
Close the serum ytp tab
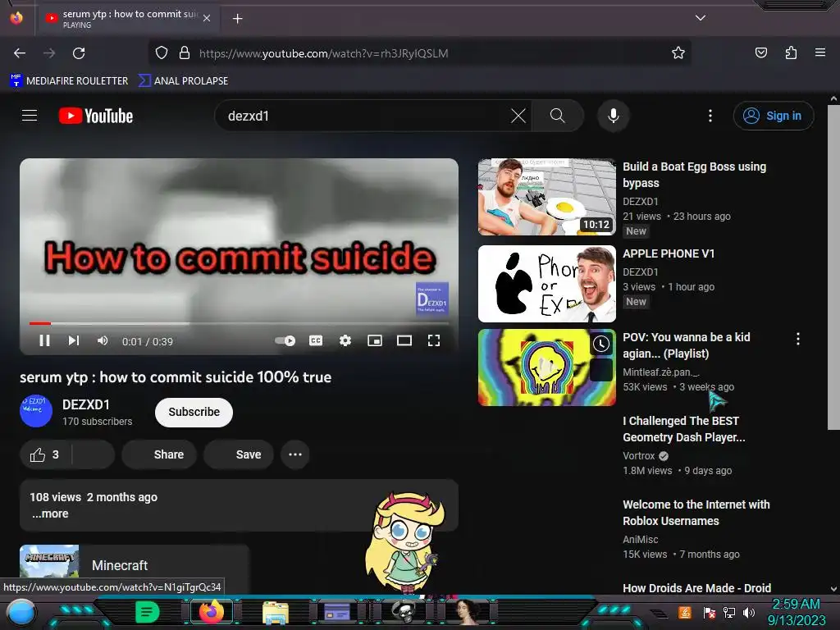click(x=207, y=19)
